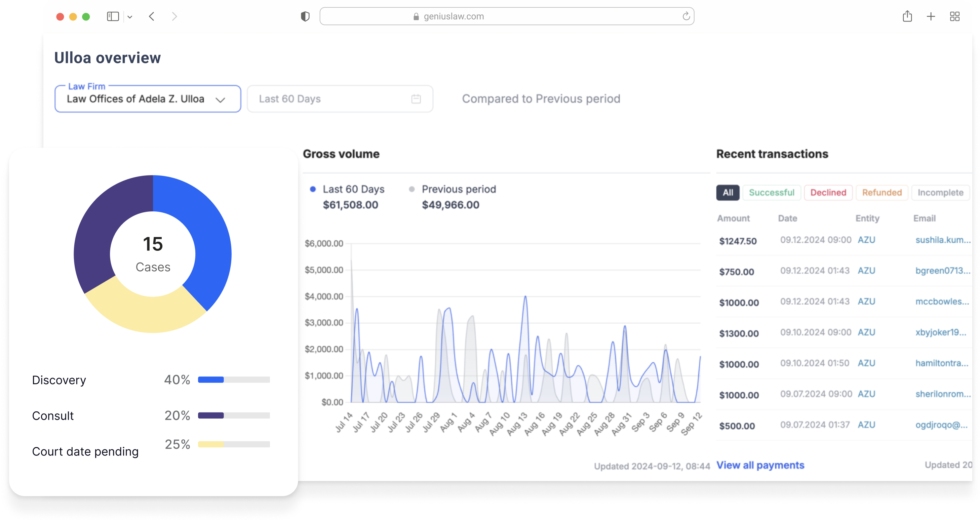Open the calendar icon in date picker
Screen dimensions: 980x521
[416, 98]
